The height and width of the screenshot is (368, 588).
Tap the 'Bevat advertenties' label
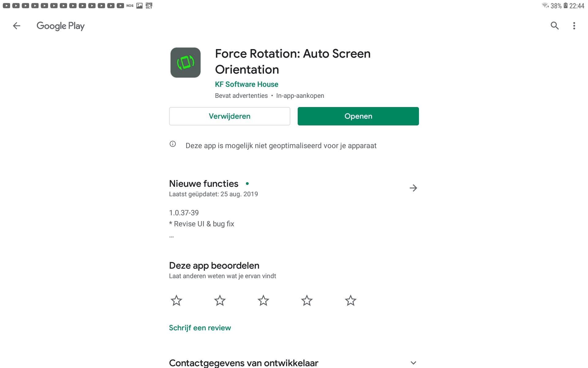pos(241,96)
